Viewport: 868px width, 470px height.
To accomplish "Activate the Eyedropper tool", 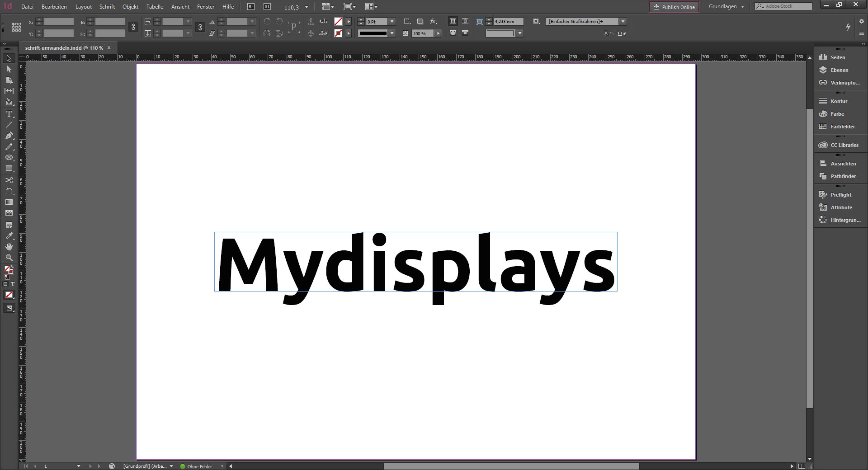I will [9, 236].
